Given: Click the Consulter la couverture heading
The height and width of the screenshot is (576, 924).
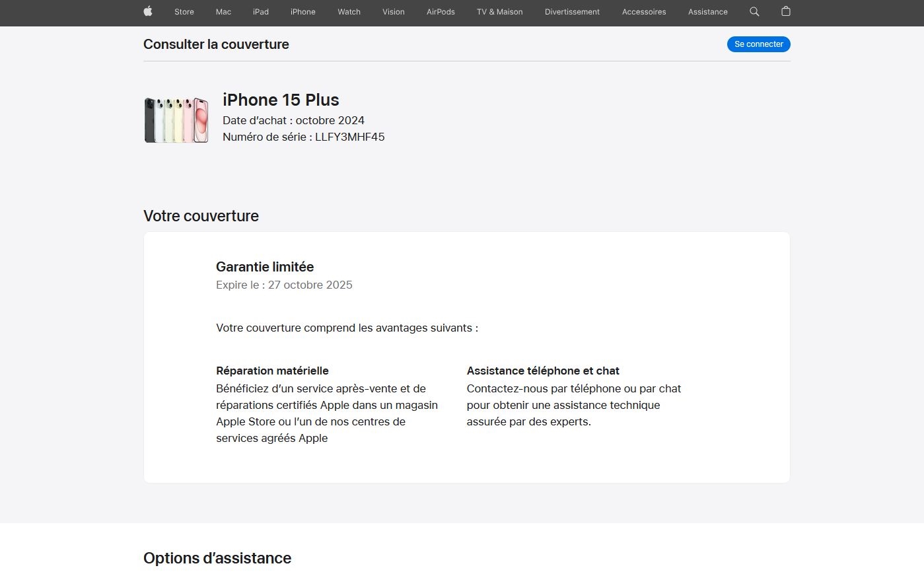Looking at the screenshot, I should point(216,44).
